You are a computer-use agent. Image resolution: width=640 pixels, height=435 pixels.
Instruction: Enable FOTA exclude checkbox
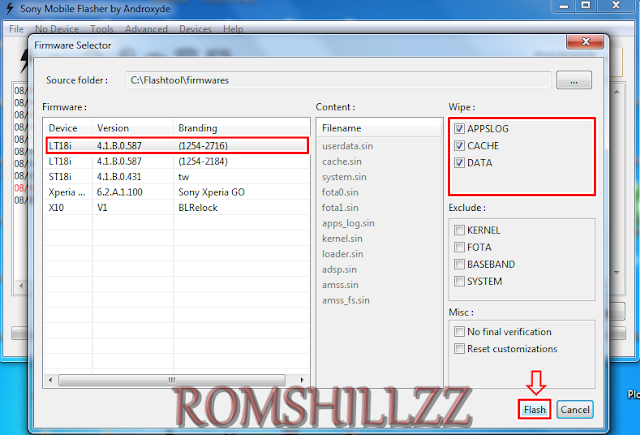coord(459,247)
